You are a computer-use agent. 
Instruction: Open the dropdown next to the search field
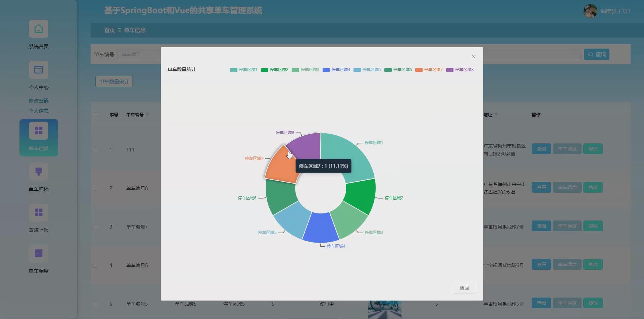click(x=574, y=54)
